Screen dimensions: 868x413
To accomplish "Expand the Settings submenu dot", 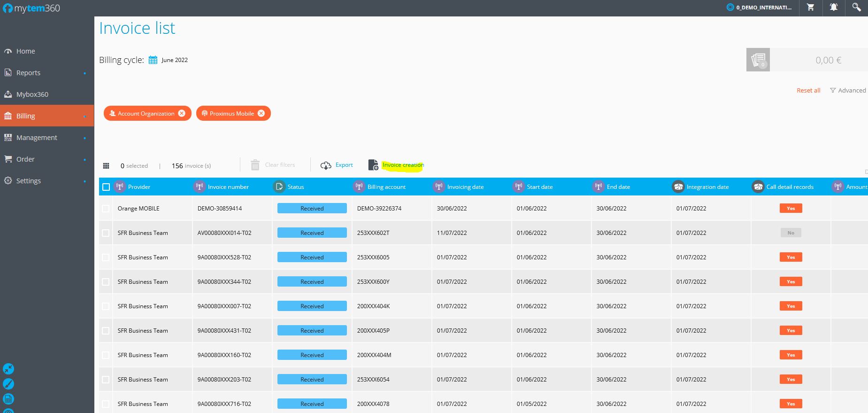I will pyautogui.click(x=84, y=181).
